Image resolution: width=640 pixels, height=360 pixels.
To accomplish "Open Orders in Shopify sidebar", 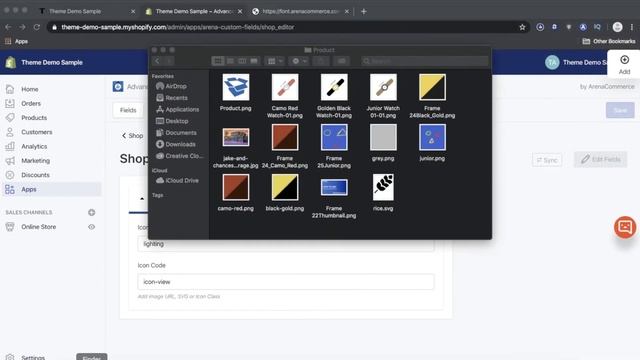I will [31, 103].
